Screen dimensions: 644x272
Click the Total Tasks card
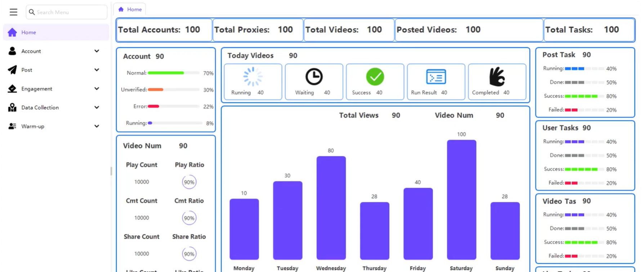[589, 30]
